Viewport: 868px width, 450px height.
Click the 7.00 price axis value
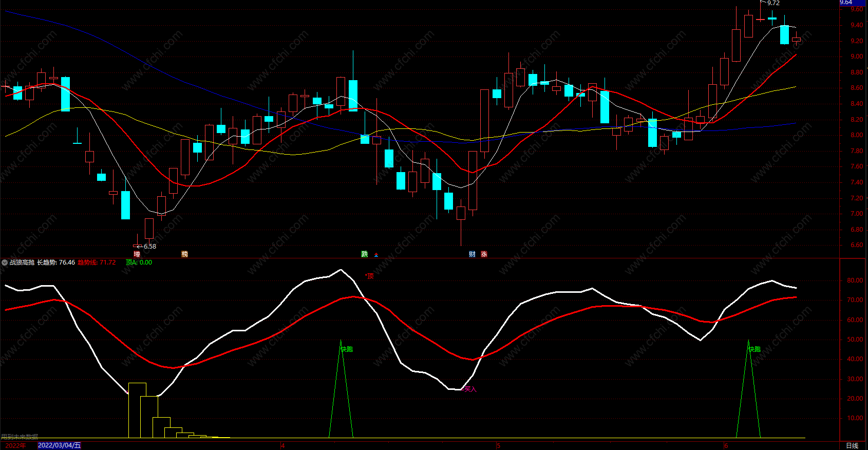[x=857, y=214]
